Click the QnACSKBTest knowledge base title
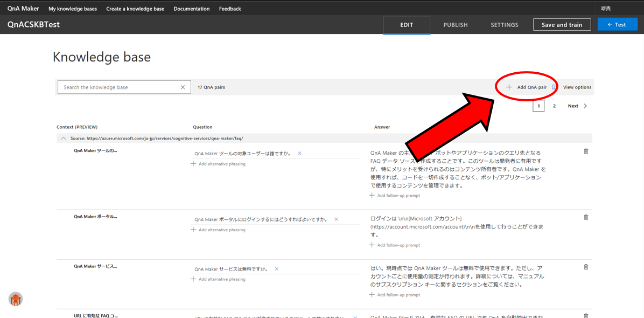 34,25
